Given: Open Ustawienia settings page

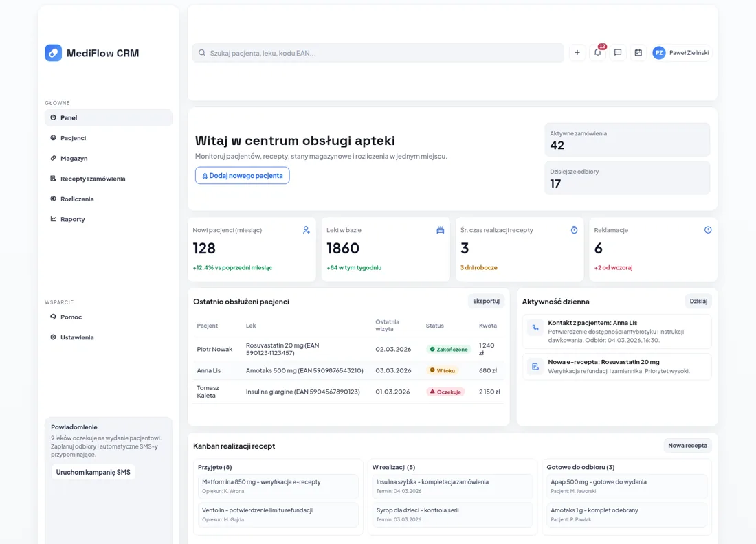Looking at the screenshot, I should click(109, 337).
